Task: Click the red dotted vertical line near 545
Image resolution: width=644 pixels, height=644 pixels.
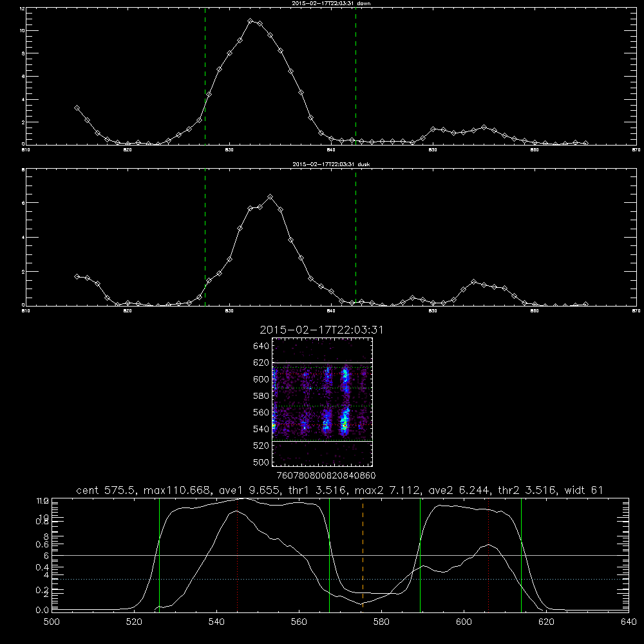Action: [238, 554]
